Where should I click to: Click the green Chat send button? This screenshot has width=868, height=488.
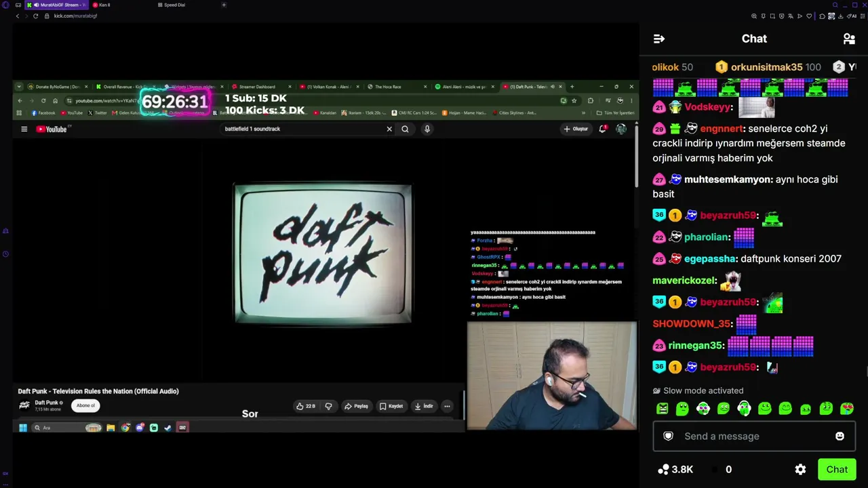(x=837, y=469)
